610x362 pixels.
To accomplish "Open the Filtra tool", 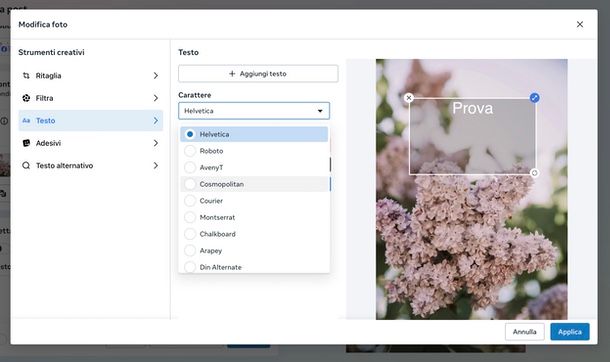I will [x=91, y=98].
